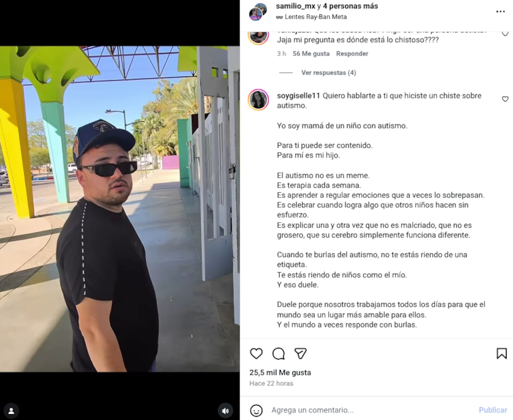Expand Ver respuestas (4) replies
513x420 pixels.
tap(328, 73)
